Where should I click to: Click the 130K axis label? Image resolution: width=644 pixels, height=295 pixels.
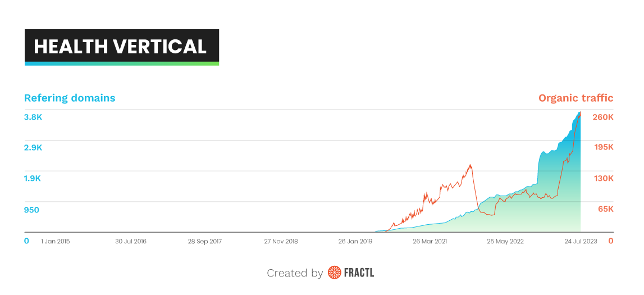[x=604, y=178]
